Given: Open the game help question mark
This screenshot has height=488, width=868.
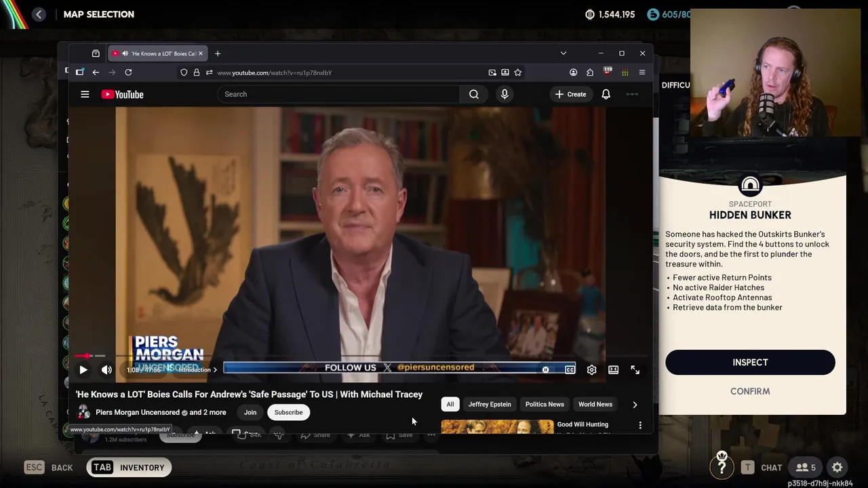Looking at the screenshot, I should click(722, 467).
